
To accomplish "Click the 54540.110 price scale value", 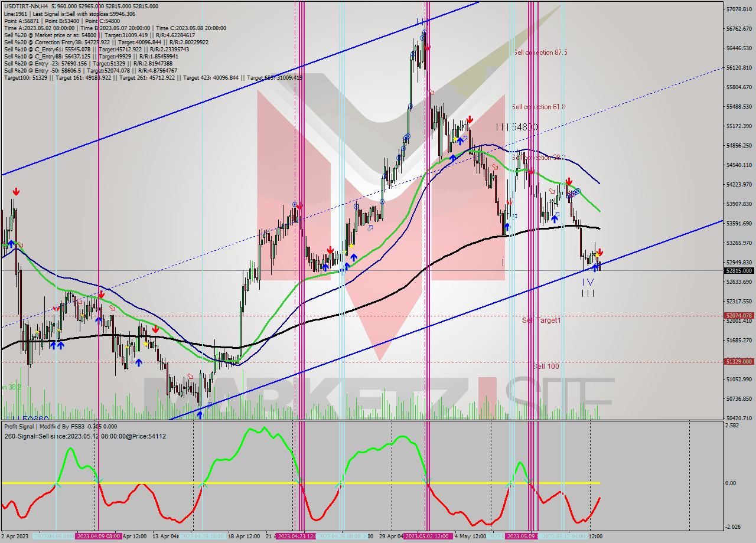I will click(x=739, y=165).
